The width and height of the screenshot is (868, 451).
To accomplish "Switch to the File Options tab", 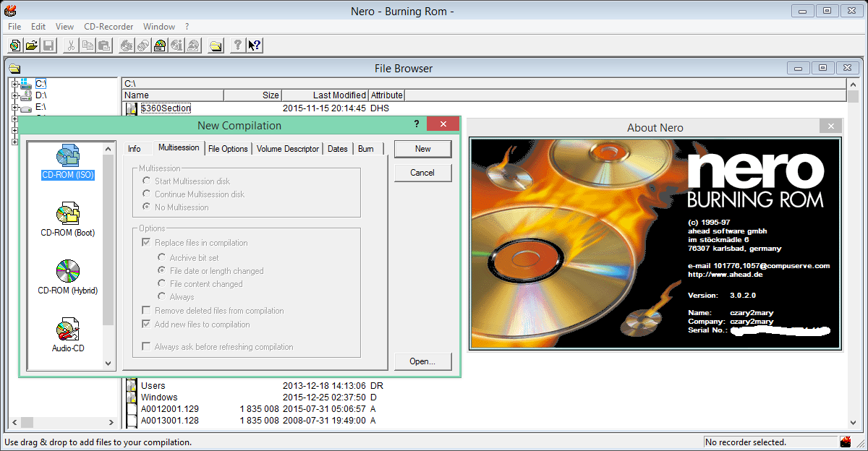I will tap(228, 149).
